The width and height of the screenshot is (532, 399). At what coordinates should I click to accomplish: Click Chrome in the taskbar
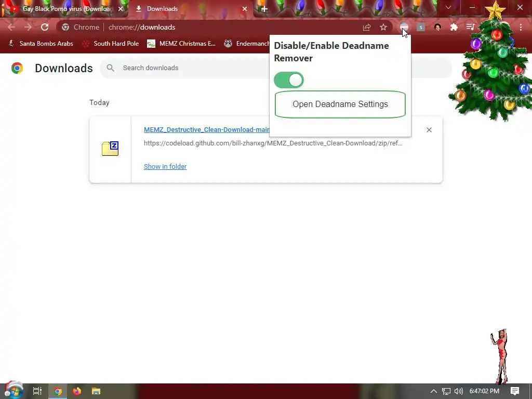(58, 391)
